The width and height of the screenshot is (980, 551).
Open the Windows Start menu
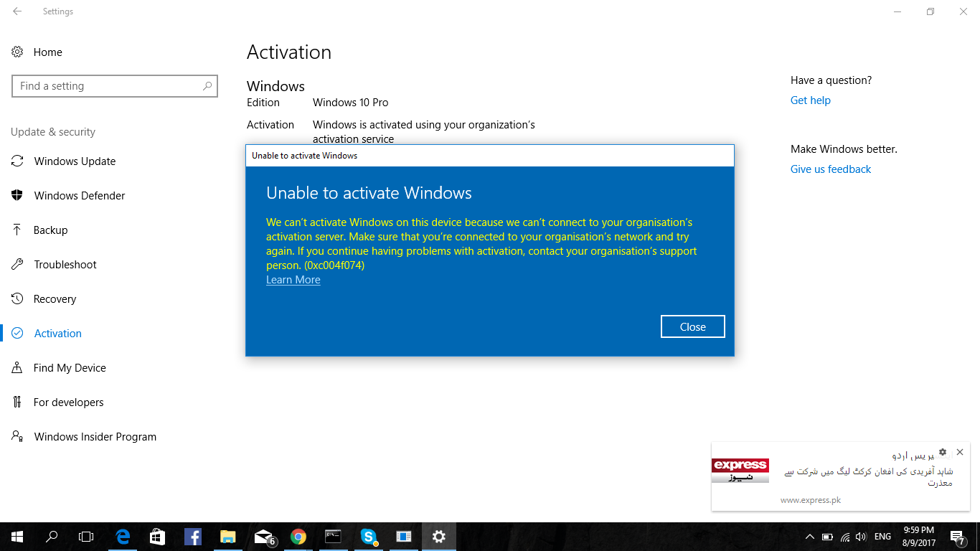17,537
